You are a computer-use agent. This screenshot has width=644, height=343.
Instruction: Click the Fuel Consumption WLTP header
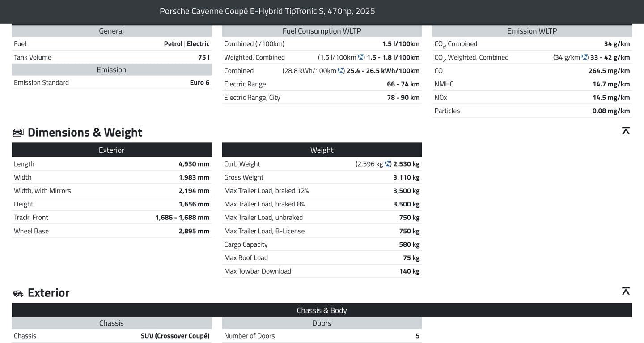322,31
